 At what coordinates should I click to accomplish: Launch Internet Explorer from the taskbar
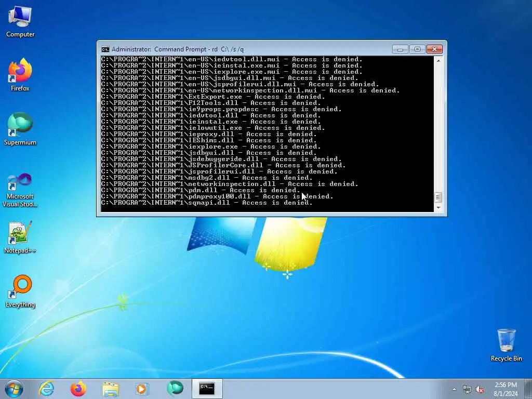point(46,389)
